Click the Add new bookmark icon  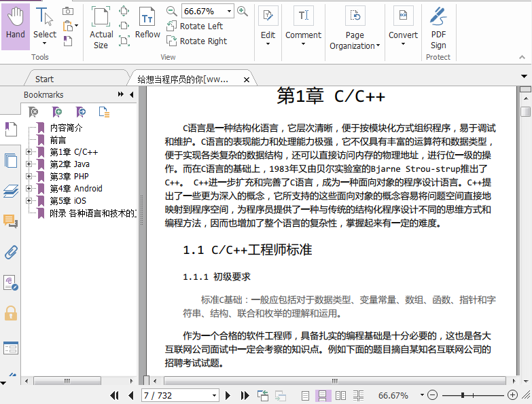57,112
